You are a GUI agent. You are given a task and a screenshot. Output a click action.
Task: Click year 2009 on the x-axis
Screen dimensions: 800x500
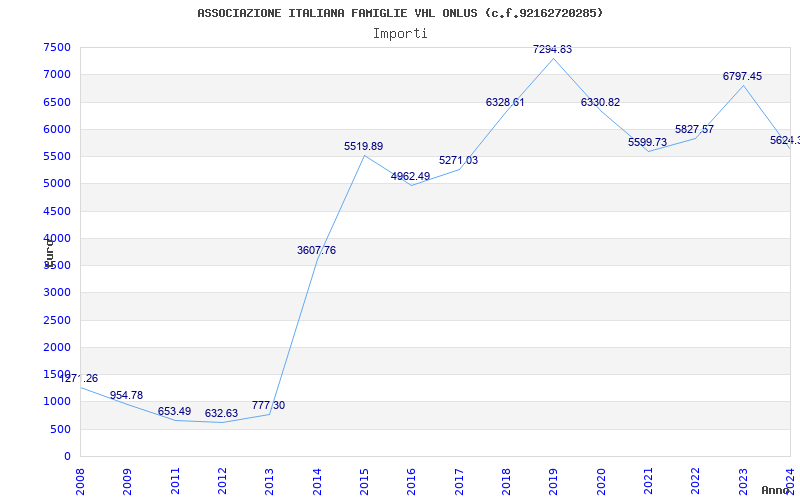click(x=128, y=482)
